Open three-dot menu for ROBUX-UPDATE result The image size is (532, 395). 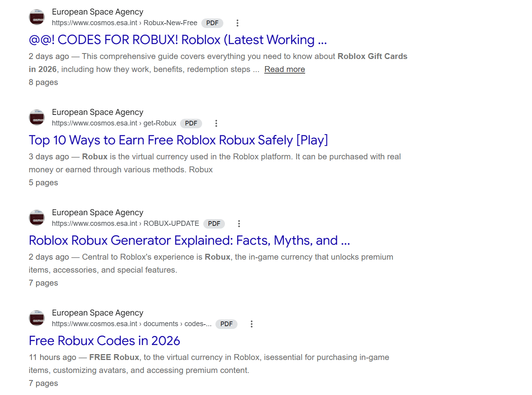(x=239, y=224)
